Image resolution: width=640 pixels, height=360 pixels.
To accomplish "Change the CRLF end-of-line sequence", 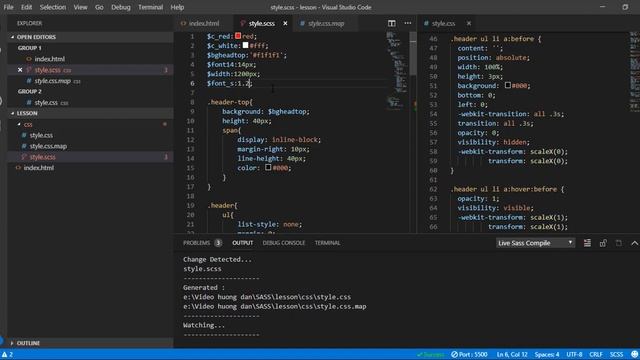I will pyautogui.click(x=596, y=354).
